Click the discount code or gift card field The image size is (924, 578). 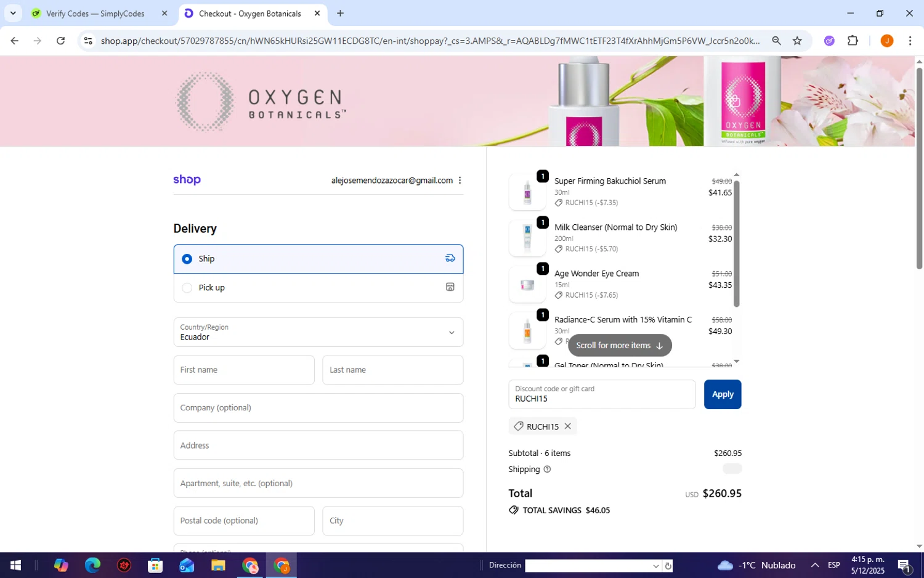click(602, 394)
